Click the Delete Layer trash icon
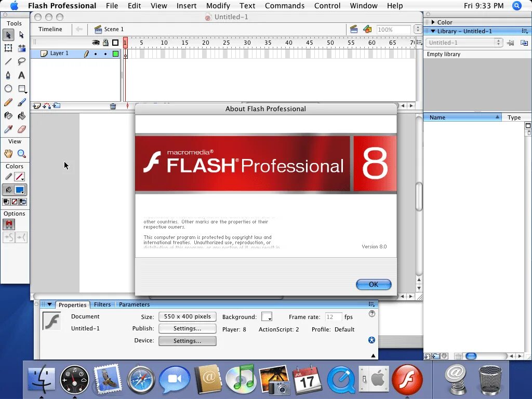Viewport: 532px width, 399px height. pos(113,106)
